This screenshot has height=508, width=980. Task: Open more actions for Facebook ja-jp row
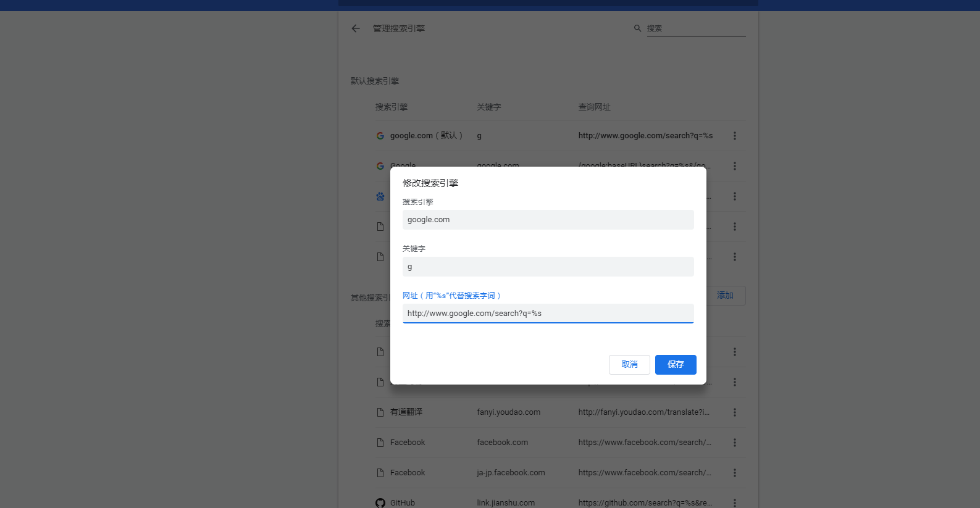tap(735, 473)
